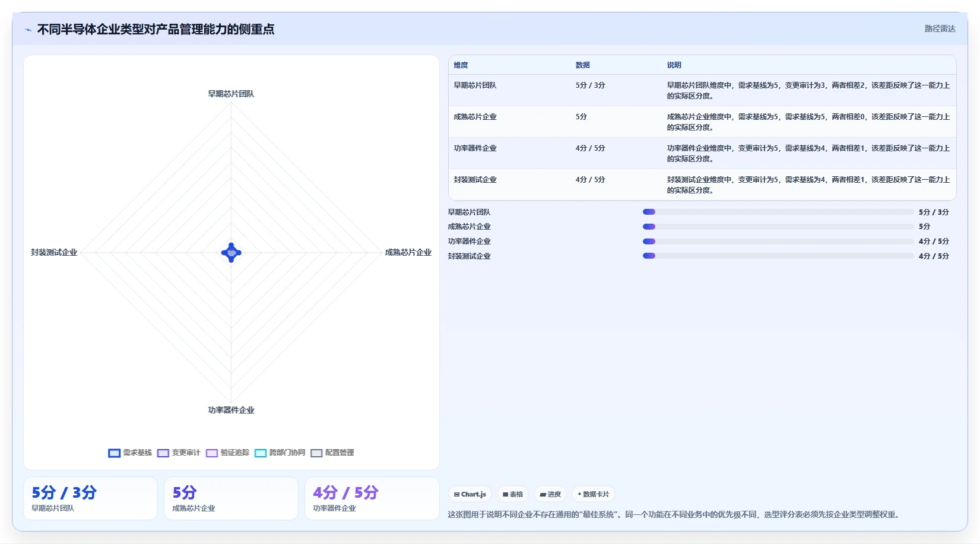
Task: Click the radar chart center data point
Action: (231, 253)
